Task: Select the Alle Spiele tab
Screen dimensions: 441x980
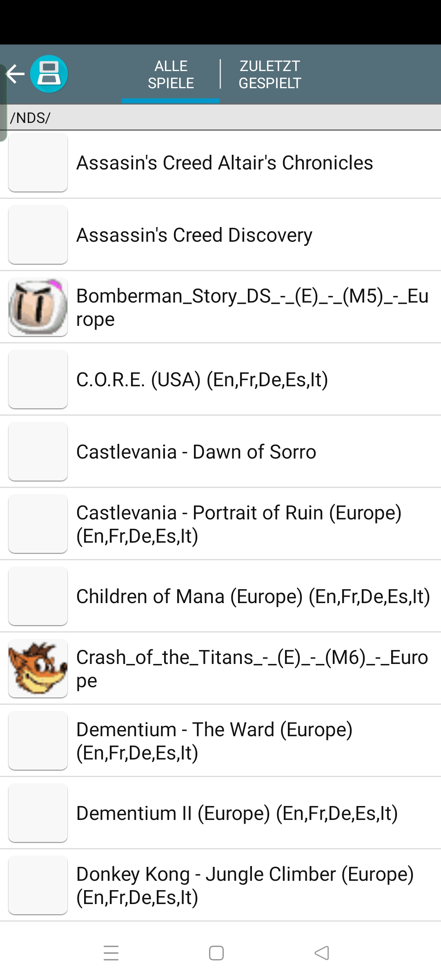Action: pos(171,74)
